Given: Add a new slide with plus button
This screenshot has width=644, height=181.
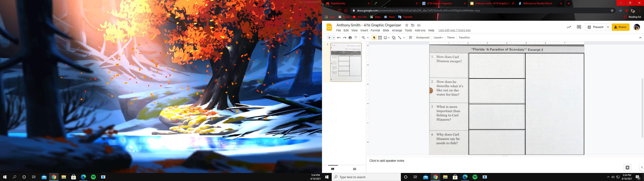Looking at the screenshot, I should 329,38.
